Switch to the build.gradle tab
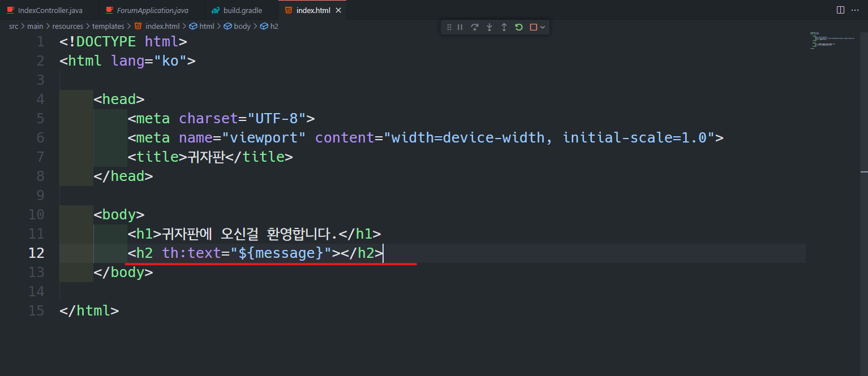 click(x=242, y=10)
